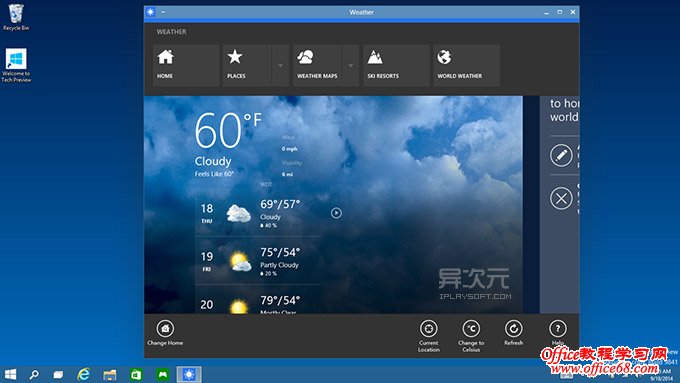The height and width of the screenshot is (383, 680).
Task: Switch units with Change to Celsius
Action: point(471,336)
